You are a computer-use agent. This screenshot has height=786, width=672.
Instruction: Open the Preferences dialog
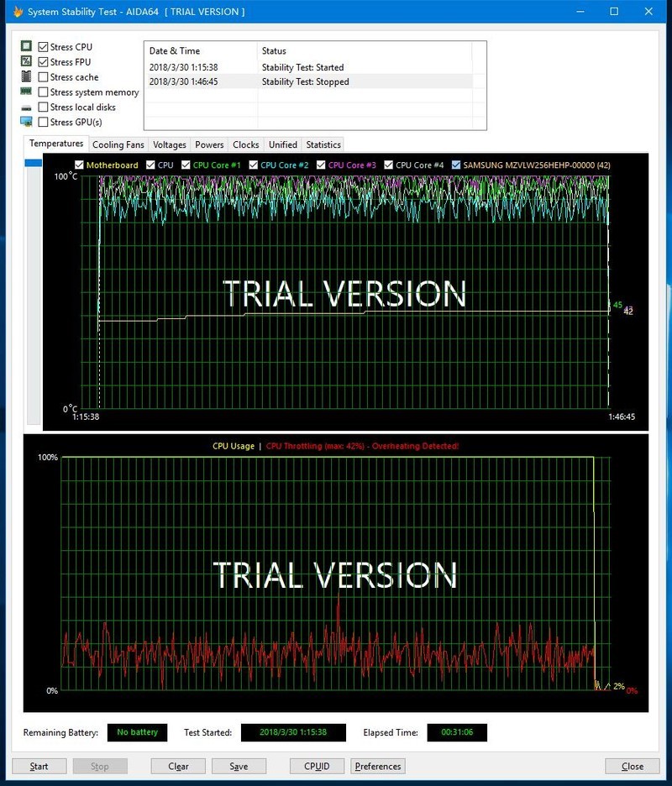(x=377, y=766)
